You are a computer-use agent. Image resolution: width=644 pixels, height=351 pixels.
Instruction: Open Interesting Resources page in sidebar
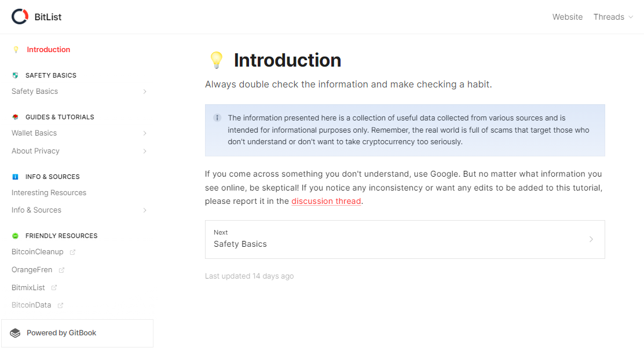[x=49, y=192]
